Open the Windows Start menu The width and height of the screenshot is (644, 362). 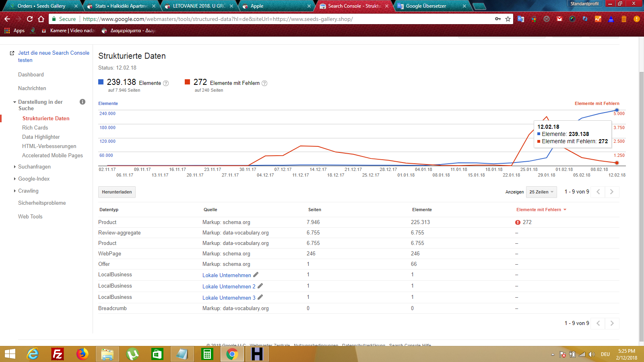point(10,354)
